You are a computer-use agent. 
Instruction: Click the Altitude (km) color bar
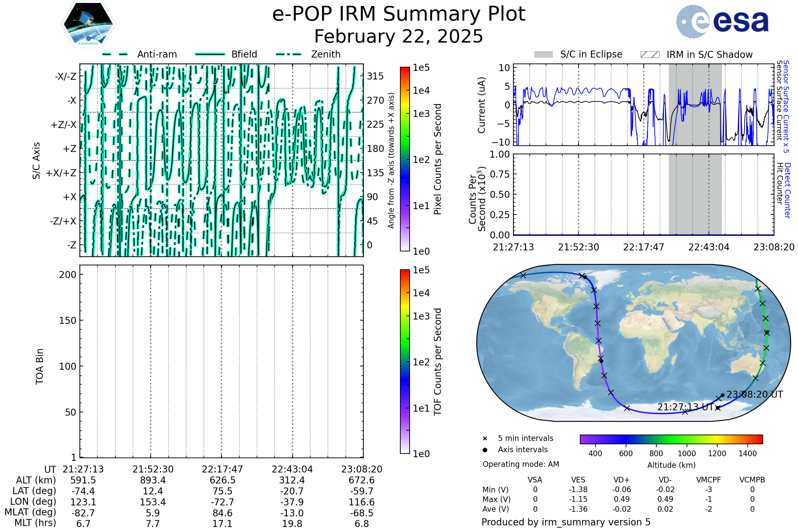[671, 439]
